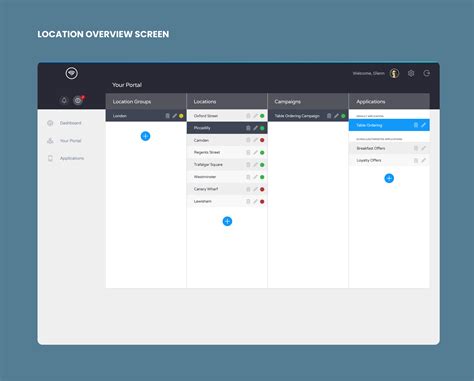Image resolution: width=474 pixels, height=381 pixels.
Task: Open the settings gear in the header
Action: point(411,73)
